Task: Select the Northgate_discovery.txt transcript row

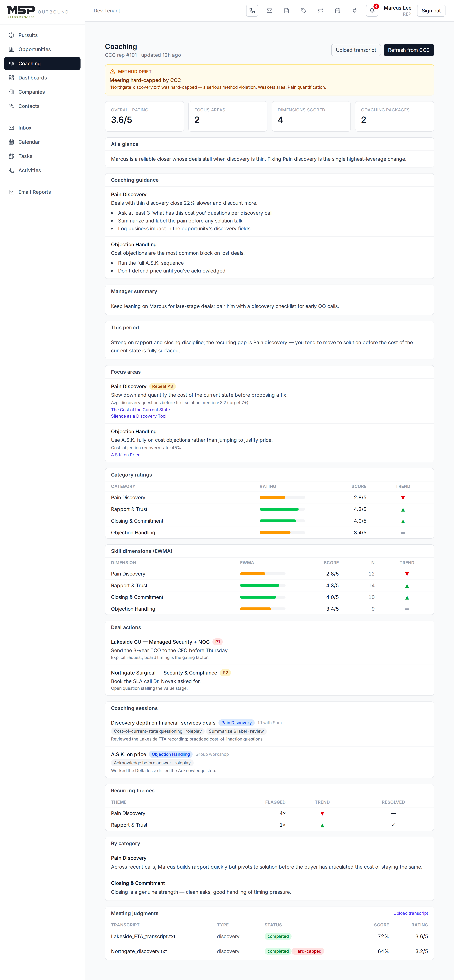Action: click(x=269, y=951)
